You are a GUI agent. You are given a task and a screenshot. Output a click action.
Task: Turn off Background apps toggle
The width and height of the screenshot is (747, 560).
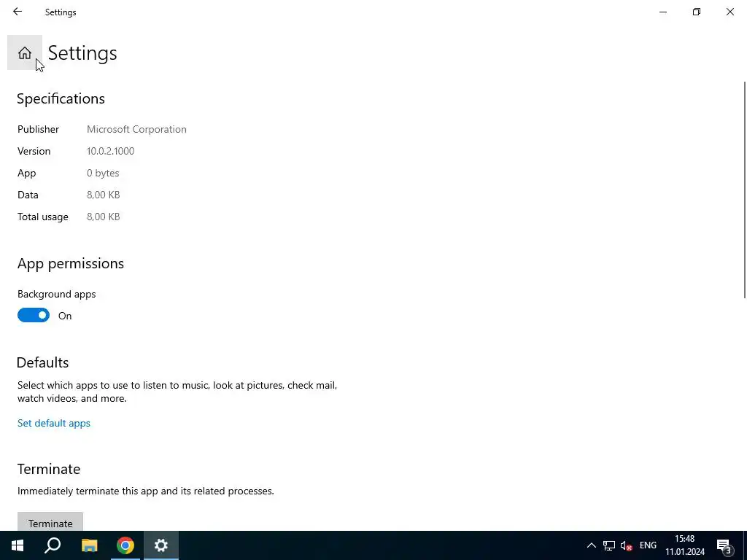click(x=34, y=315)
